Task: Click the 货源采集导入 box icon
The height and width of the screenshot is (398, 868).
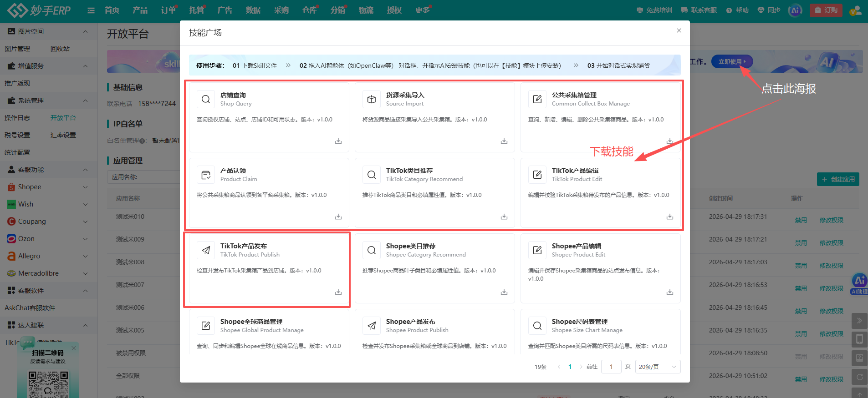Action: 372,99
